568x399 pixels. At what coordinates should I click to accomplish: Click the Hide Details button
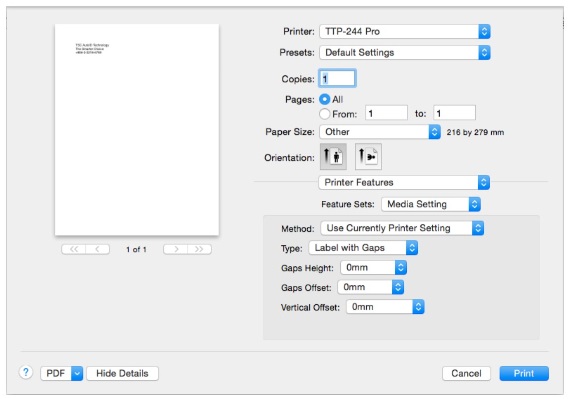[x=122, y=373]
